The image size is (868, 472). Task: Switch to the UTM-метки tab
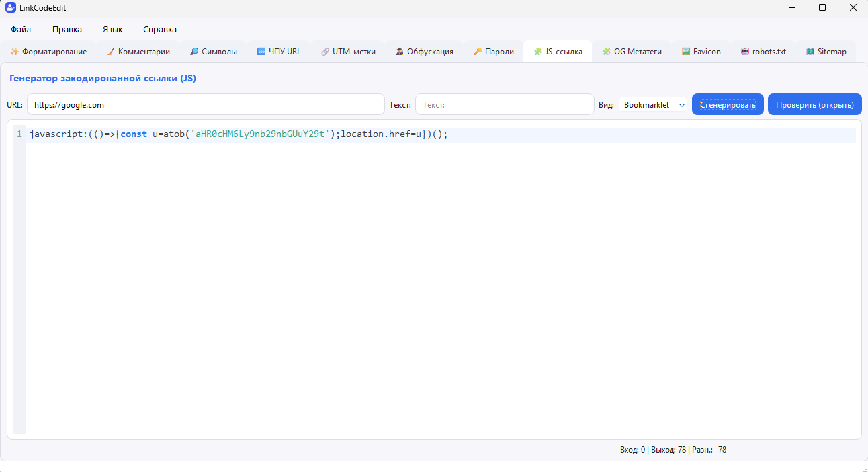[348, 52]
